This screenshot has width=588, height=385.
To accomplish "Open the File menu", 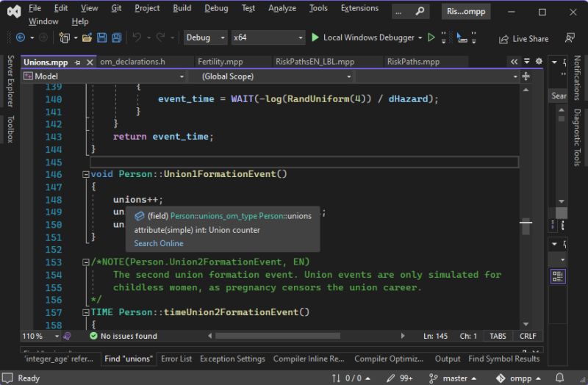I will 35,8.
